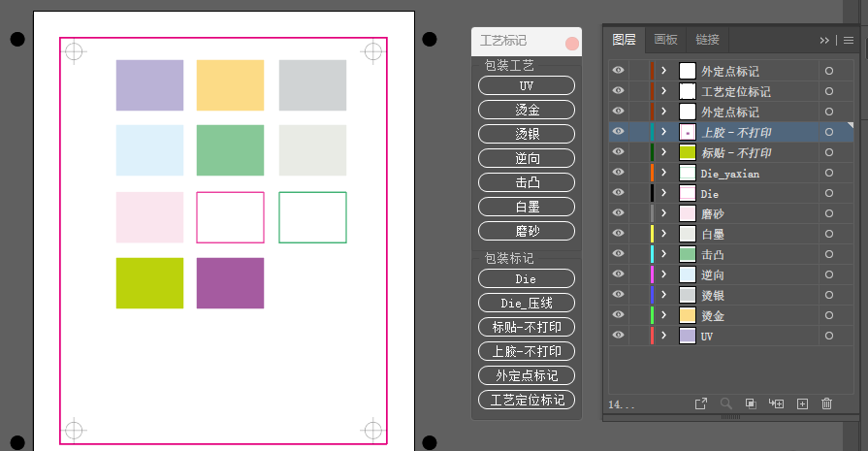Expand the 磨砂 layer contents
868x451 pixels.
[x=663, y=213]
